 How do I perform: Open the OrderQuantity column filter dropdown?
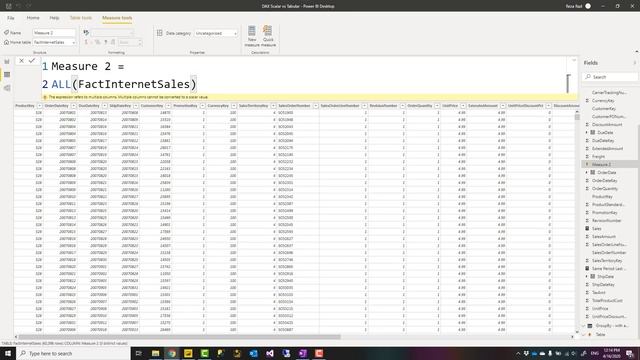[437, 106]
